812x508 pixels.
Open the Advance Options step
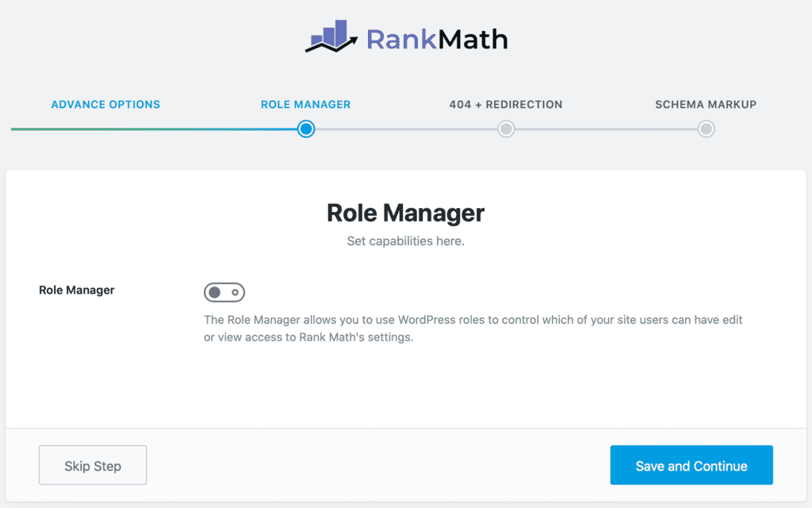tap(105, 104)
